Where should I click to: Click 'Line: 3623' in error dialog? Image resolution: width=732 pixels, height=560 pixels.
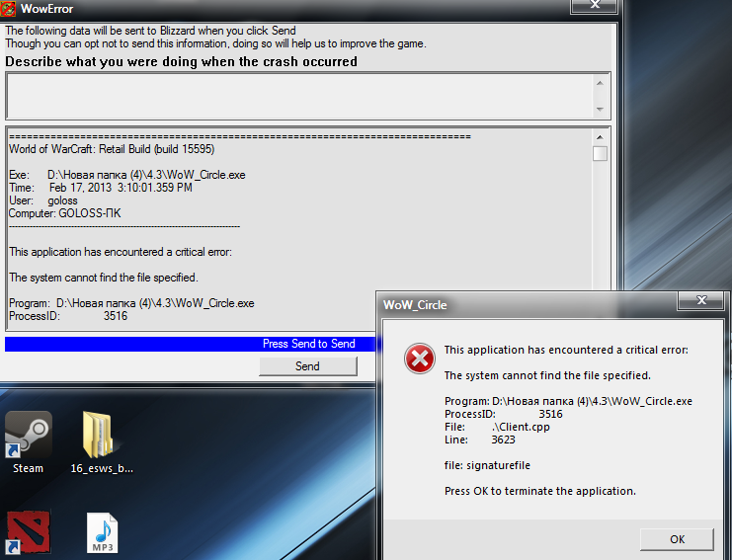tap(479, 440)
